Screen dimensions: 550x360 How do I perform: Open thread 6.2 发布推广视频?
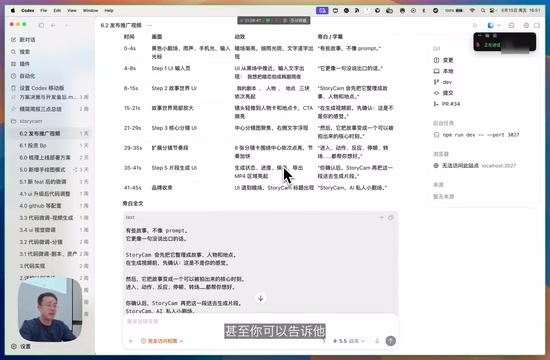coord(49,133)
